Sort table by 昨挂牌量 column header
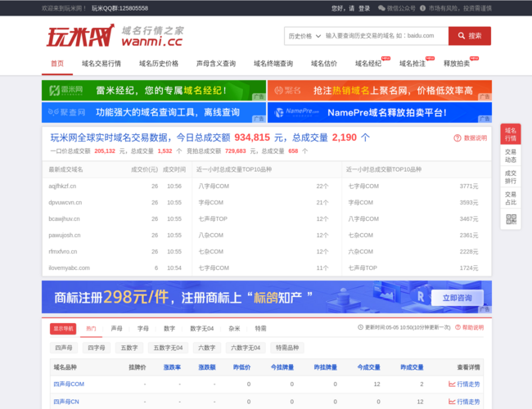 pyautogui.click(x=326, y=367)
